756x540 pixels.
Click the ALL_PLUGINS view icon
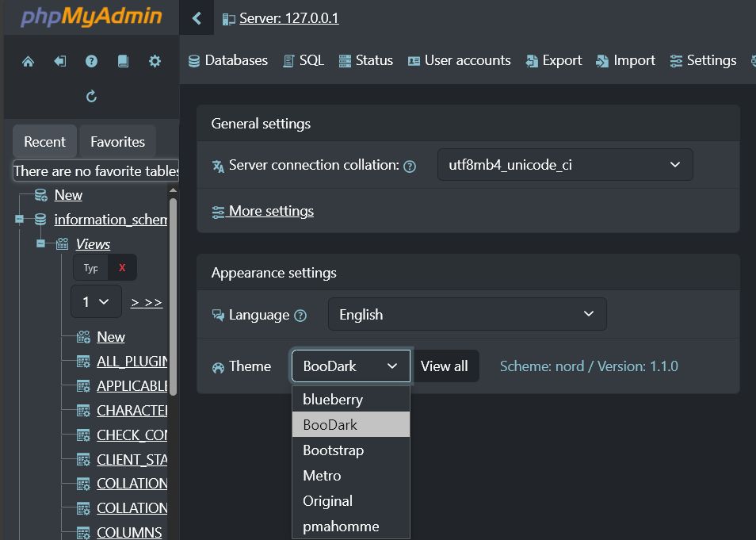(x=83, y=362)
